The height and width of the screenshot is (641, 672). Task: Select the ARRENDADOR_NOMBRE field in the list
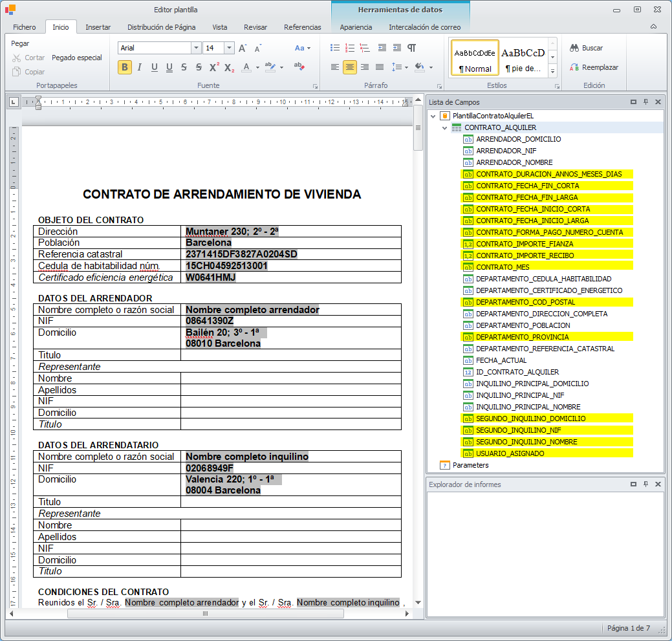click(514, 162)
